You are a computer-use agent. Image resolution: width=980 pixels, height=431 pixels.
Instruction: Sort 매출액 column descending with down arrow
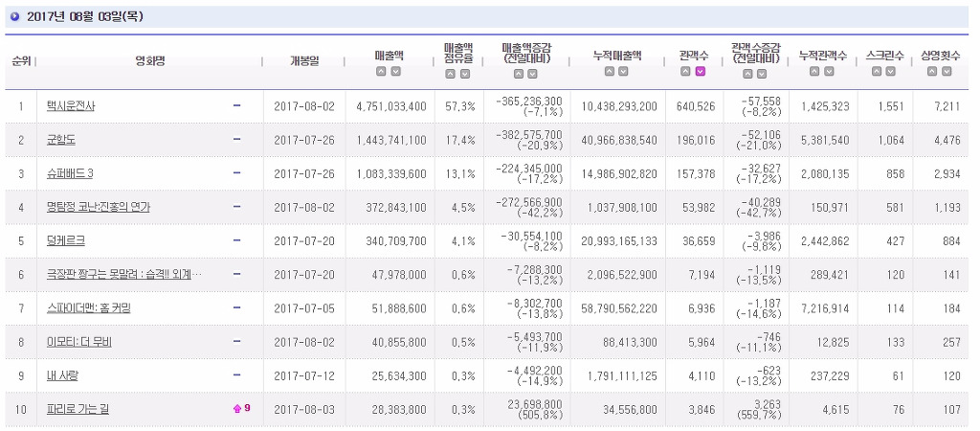click(x=395, y=71)
